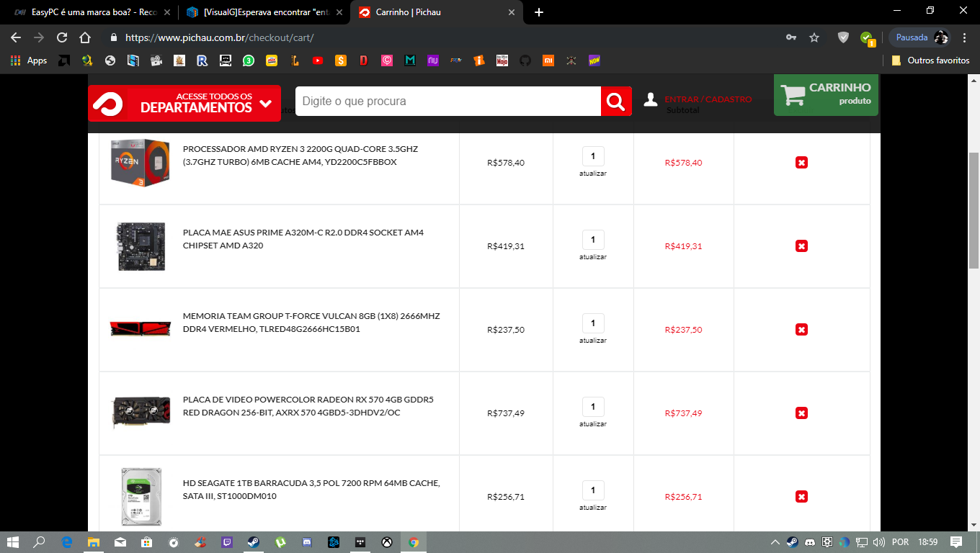The image size is (980, 553).
Task: Click atualizar for the T-Force memory row
Action: [593, 341]
